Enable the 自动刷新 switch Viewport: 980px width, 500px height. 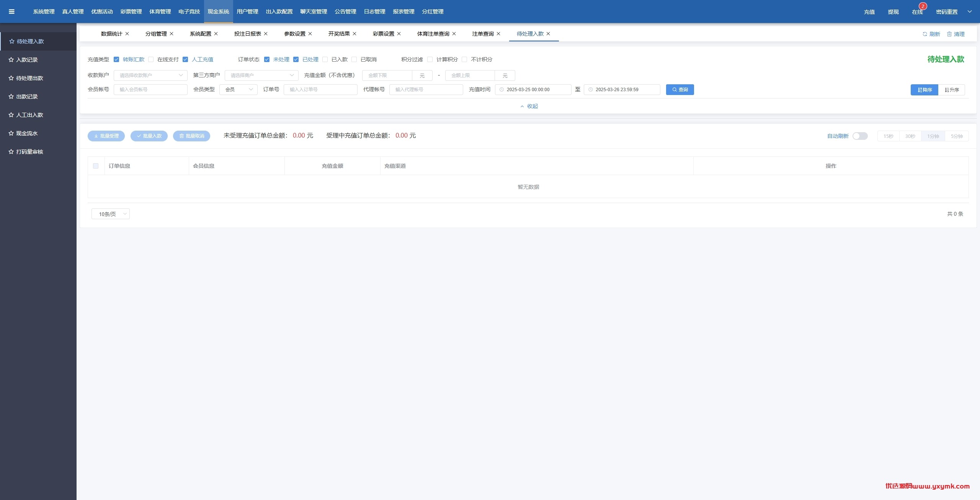[860, 136]
